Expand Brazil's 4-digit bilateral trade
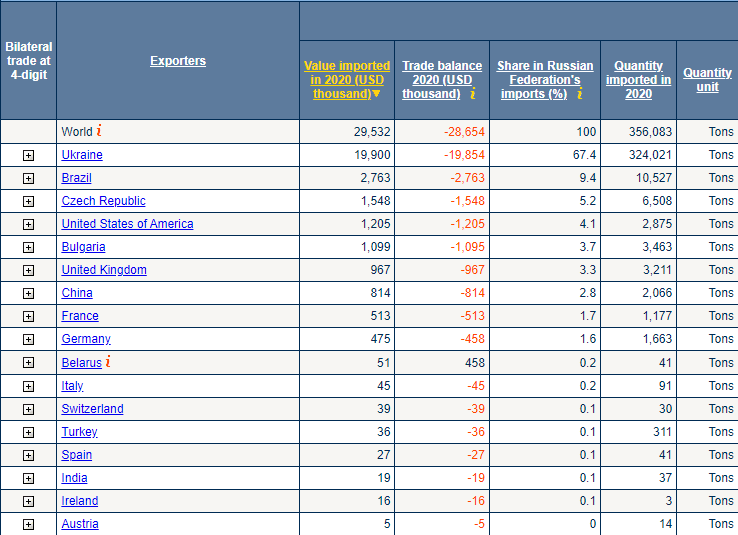The image size is (738, 535). click(x=28, y=178)
